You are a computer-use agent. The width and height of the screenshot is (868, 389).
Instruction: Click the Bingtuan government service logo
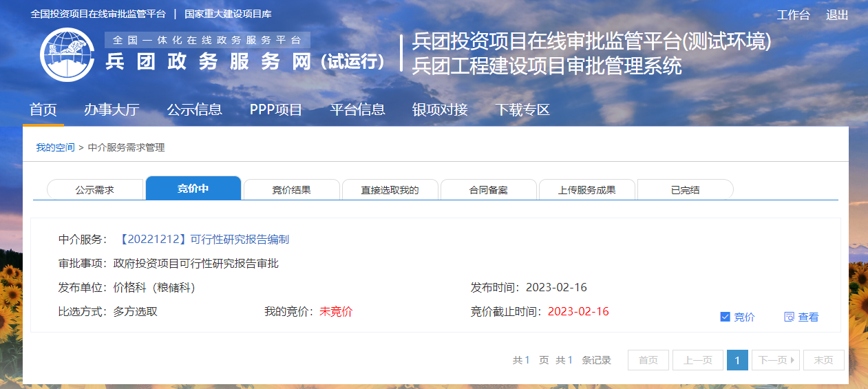67,54
